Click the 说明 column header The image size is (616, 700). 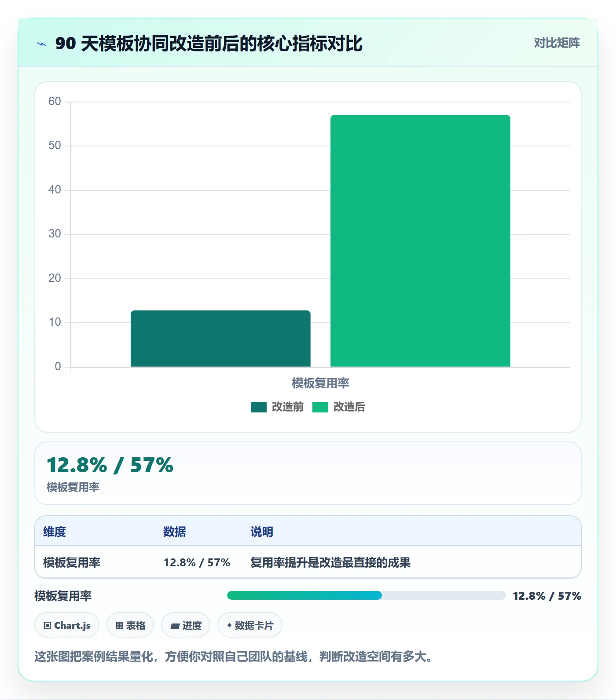click(262, 532)
